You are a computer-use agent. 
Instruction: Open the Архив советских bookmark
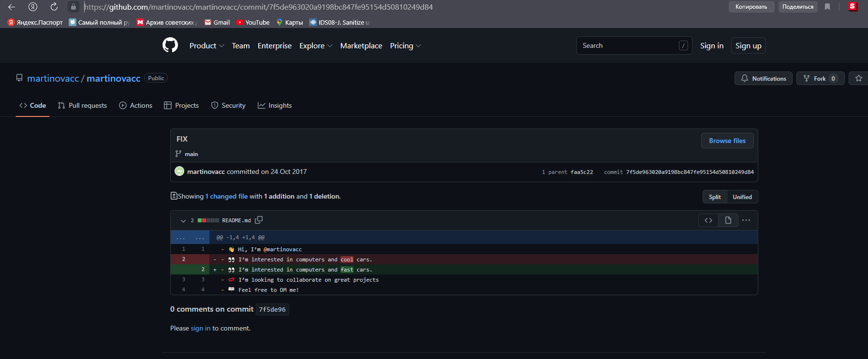pos(167,22)
